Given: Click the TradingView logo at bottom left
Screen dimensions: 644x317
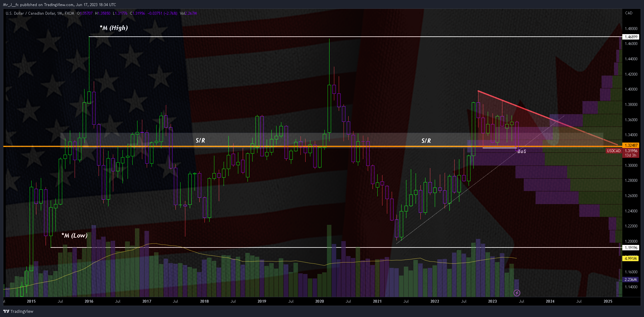Looking at the screenshot, I should [18, 311].
